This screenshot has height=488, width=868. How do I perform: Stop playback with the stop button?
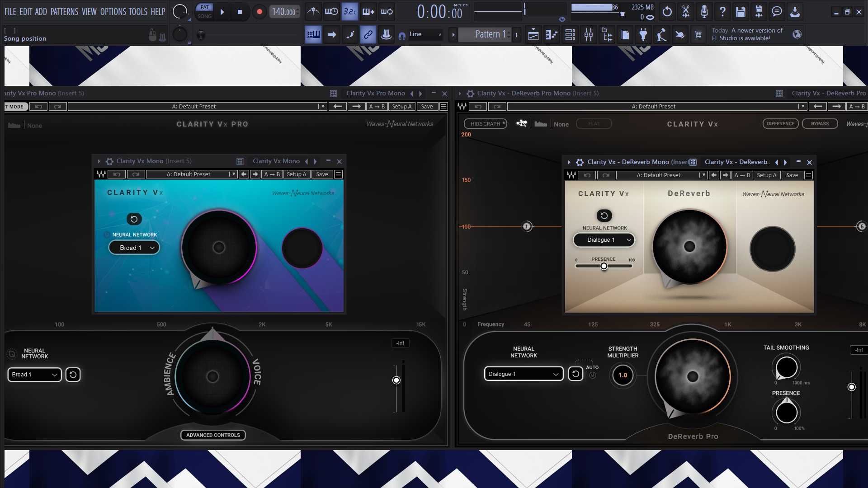point(240,12)
